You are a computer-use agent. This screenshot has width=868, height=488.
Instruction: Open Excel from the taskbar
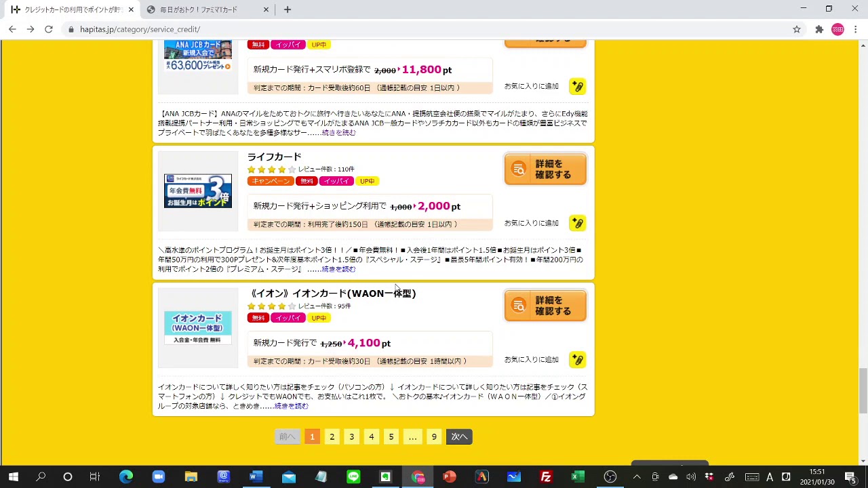click(578, 476)
